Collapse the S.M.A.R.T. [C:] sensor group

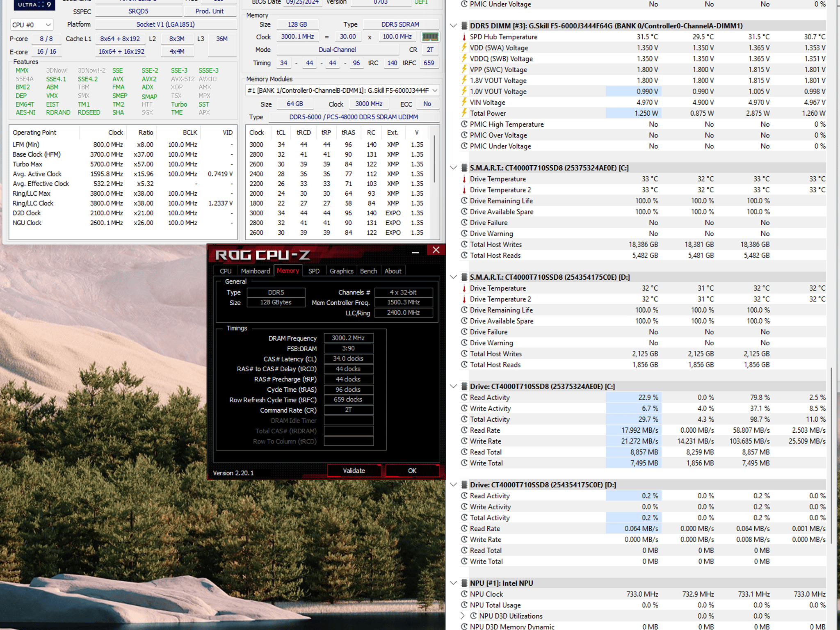pos(453,168)
